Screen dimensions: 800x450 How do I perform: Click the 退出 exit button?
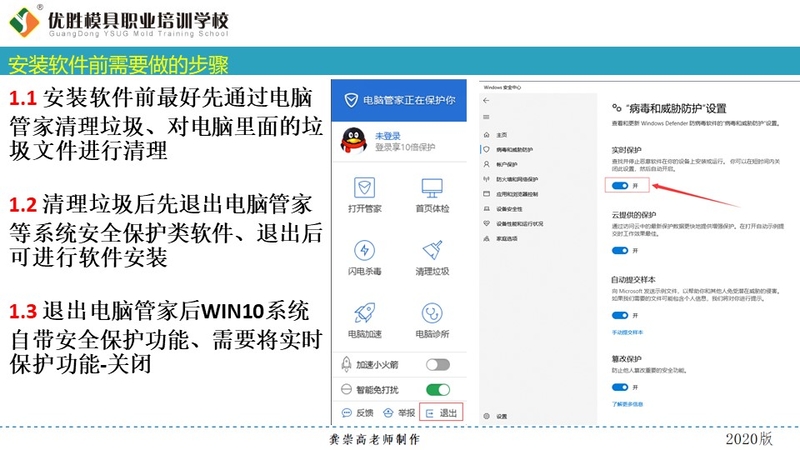(441, 412)
